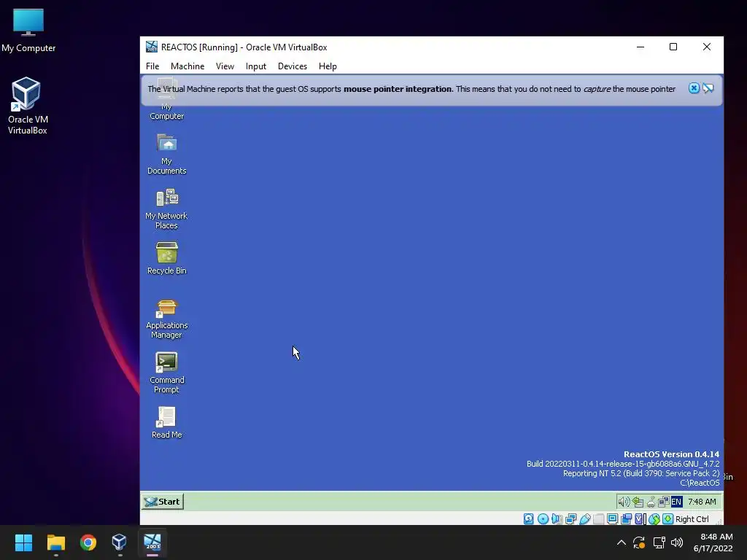Minimize the VirtualBox VM window
This screenshot has height=560, width=747.
click(x=640, y=47)
